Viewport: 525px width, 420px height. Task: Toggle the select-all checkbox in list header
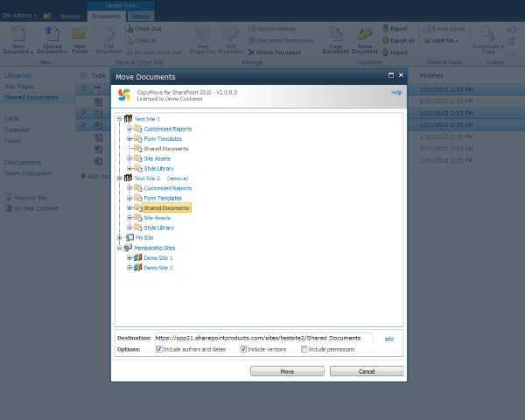83,76
